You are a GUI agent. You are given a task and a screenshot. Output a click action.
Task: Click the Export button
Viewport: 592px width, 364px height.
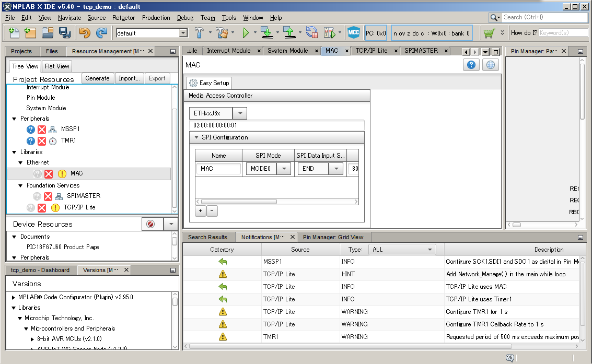157,78
